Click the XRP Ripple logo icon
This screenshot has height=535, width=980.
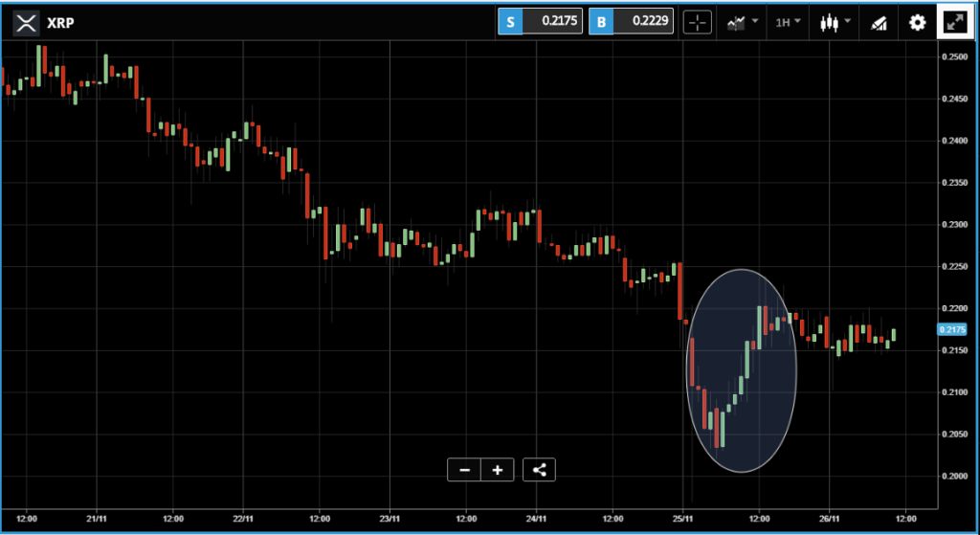(26, 23)
